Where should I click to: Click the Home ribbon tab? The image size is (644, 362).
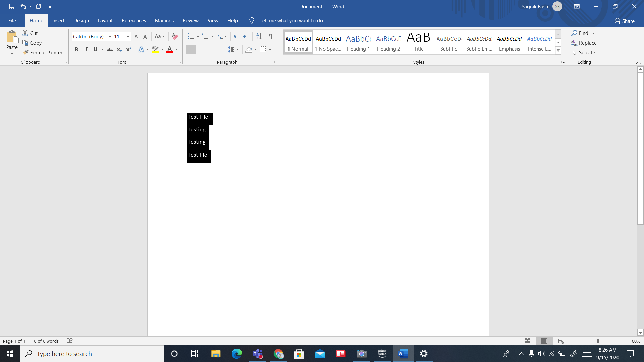click(36, 21)
